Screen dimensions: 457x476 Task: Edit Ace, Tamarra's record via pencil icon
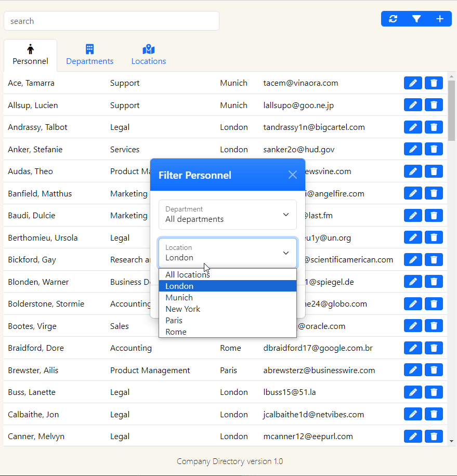click(413, 83)
